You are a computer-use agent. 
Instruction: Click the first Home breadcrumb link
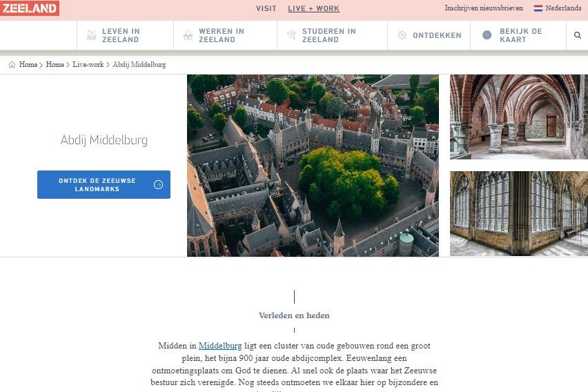click(28, 64)
